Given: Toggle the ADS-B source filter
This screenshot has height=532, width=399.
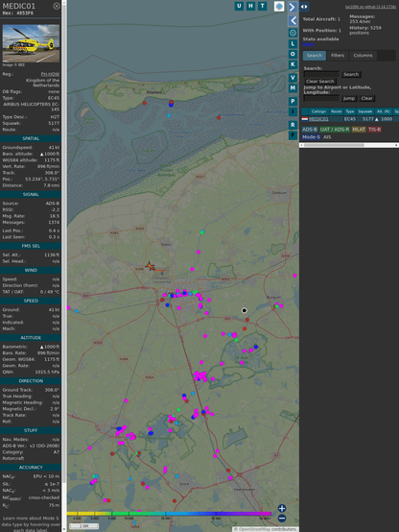Looking at the screenshot, I should [x=310, y=130].
